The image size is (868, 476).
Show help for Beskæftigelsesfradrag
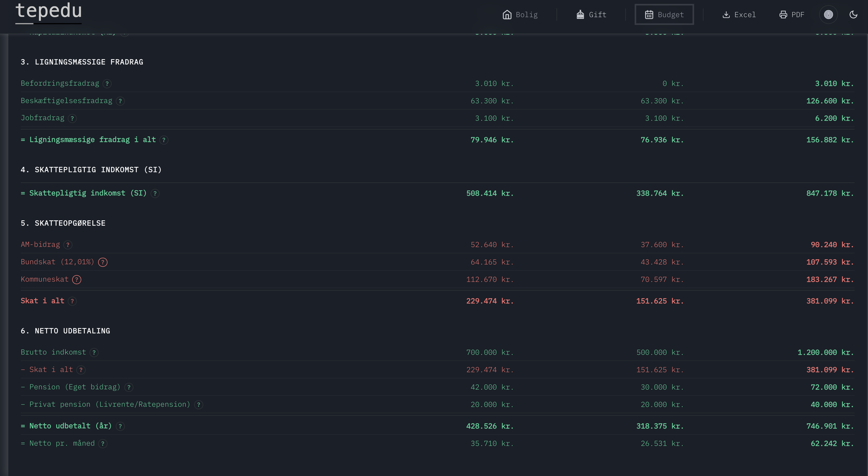[120, 101]
